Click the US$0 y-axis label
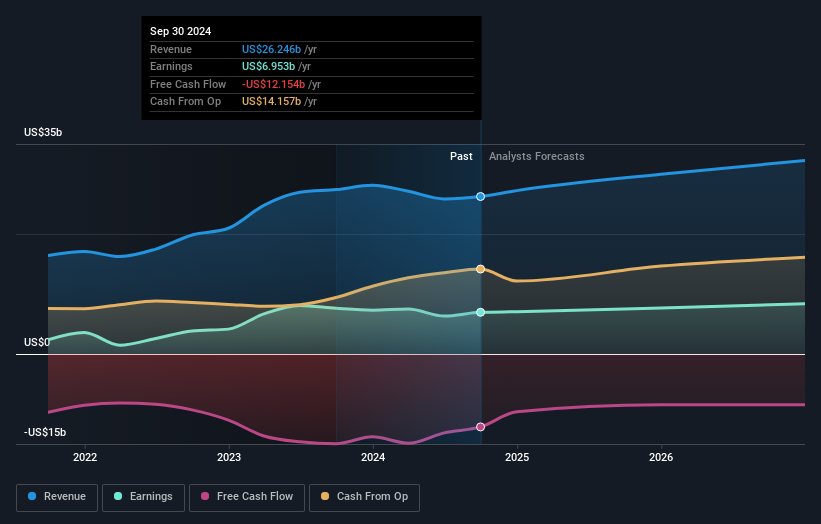Screen dimensions: 821x524 [37, 342]
